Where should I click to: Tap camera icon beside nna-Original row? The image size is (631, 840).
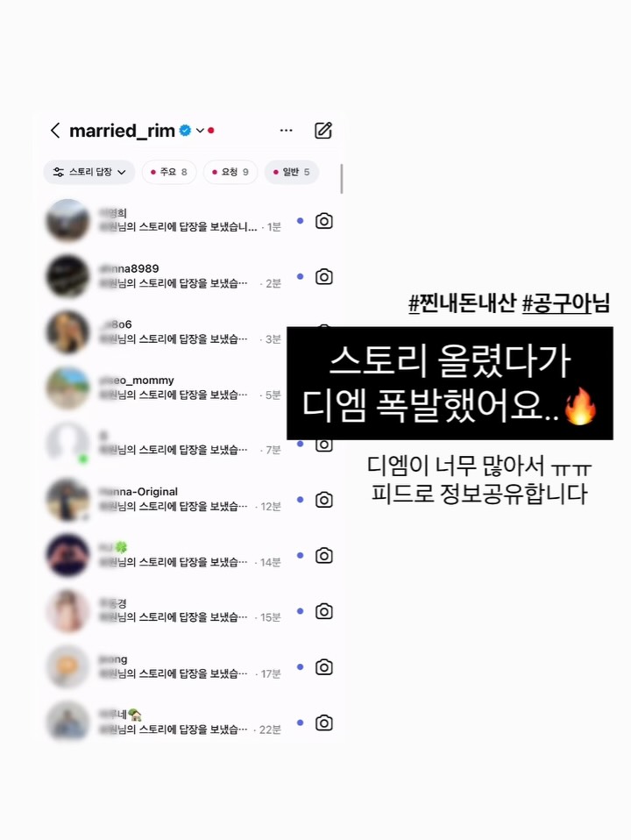pyautogui.click(x=323, y=500)
